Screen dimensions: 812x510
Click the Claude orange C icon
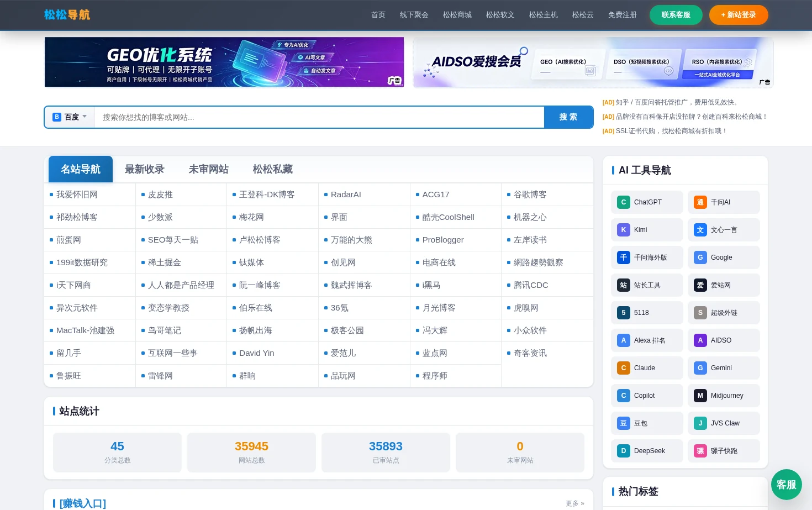click(x=624, y=368)
